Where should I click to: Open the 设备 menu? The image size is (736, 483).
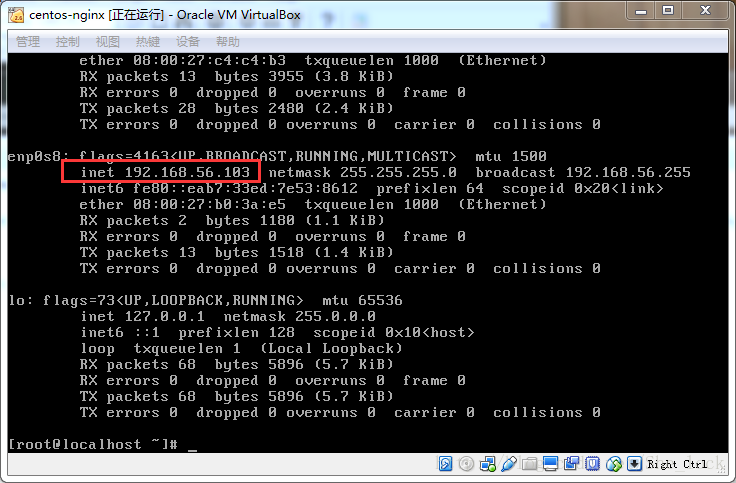pos(188,42)
